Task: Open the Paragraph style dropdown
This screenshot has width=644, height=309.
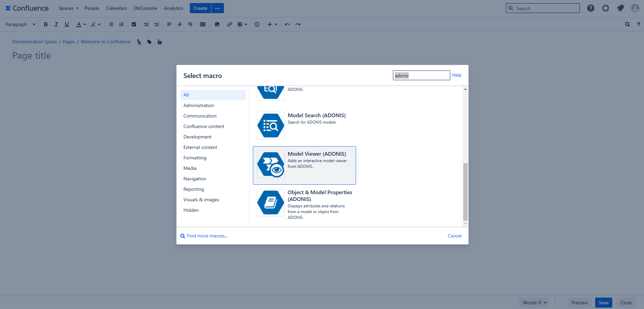Action: (20, 24)
